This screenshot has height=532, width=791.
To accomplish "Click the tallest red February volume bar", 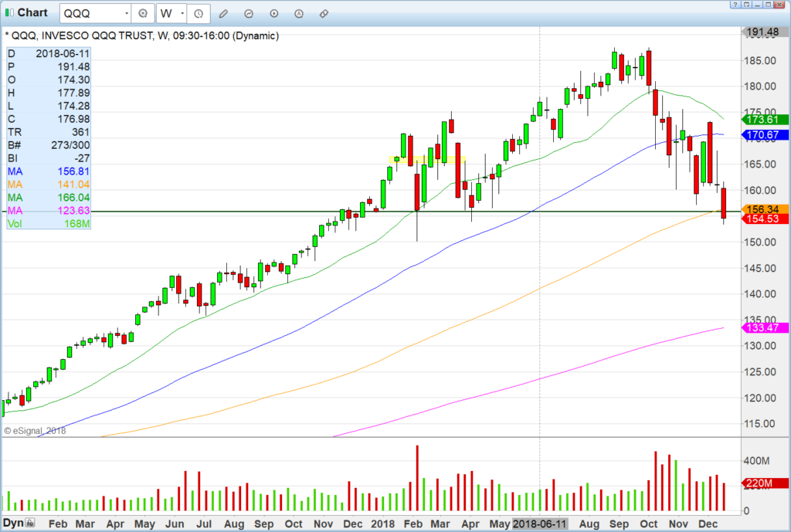I will click(x=417, y=478).
